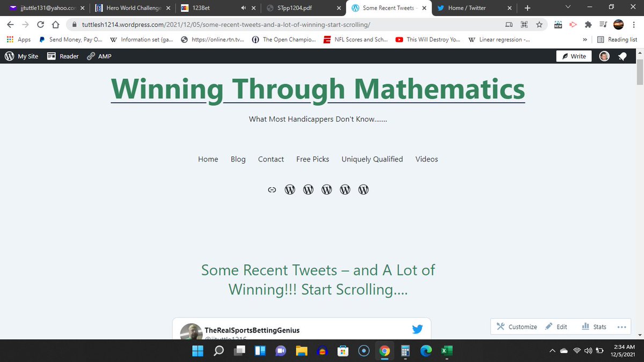Image resolution: width=644 pixels, height=362 pixels.
Task: Open the Home menu item
Action: [x=208, y=159]
